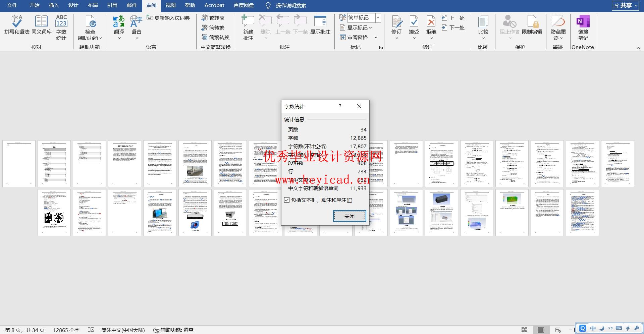
Task: Click 辅助功能: 调查 in status bar
Action: tap(173, 330)
